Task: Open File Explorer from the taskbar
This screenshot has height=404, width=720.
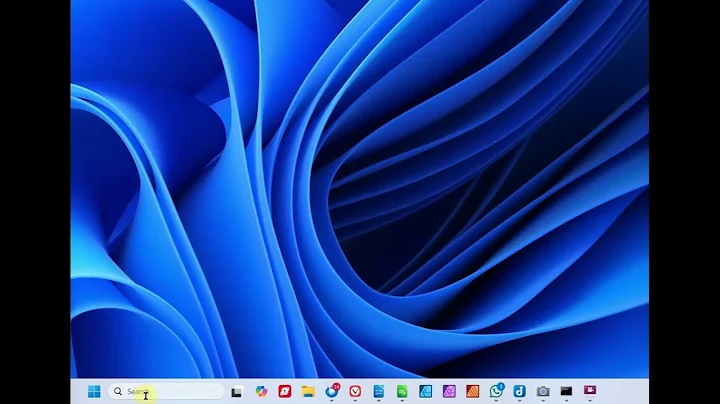Action: [x=308, y=391]
